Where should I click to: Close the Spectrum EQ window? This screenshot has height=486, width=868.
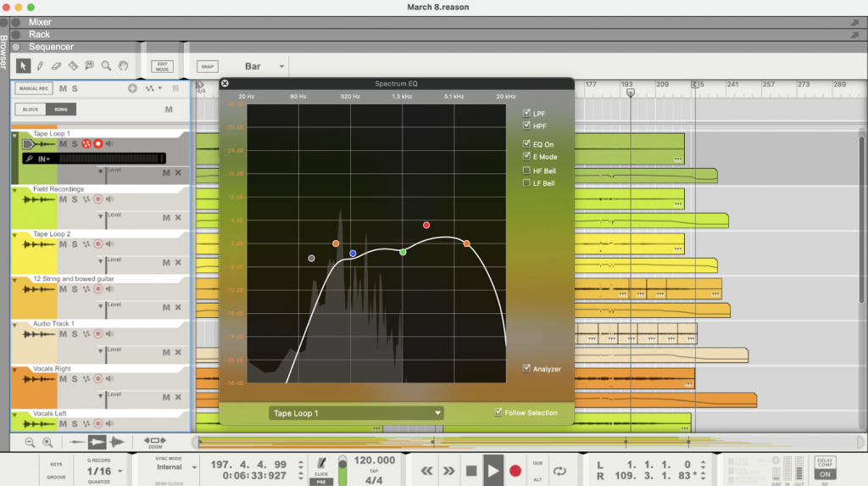click(x=225, y=83)
